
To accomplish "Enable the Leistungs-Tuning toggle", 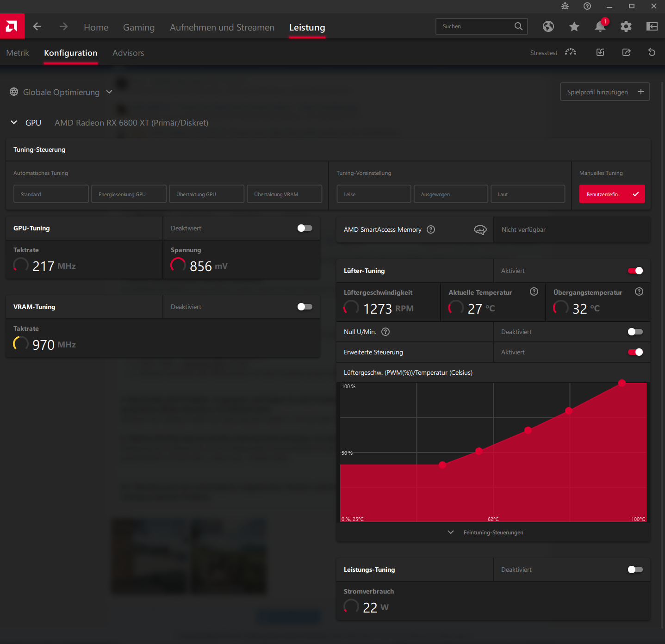I will tap(635, 570).
